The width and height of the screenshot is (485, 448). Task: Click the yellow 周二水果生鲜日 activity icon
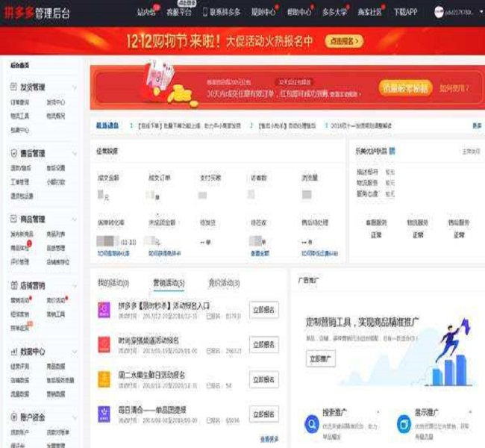tap(104, 379)
